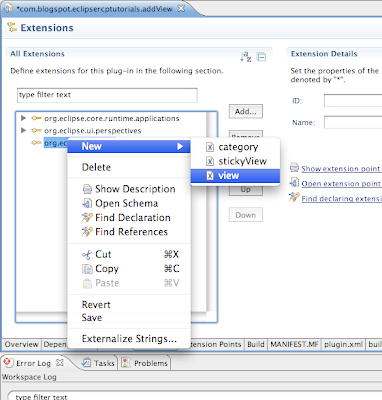The image size is (382, 400).
Task: Click the Down button
Action: coord(246,215)
